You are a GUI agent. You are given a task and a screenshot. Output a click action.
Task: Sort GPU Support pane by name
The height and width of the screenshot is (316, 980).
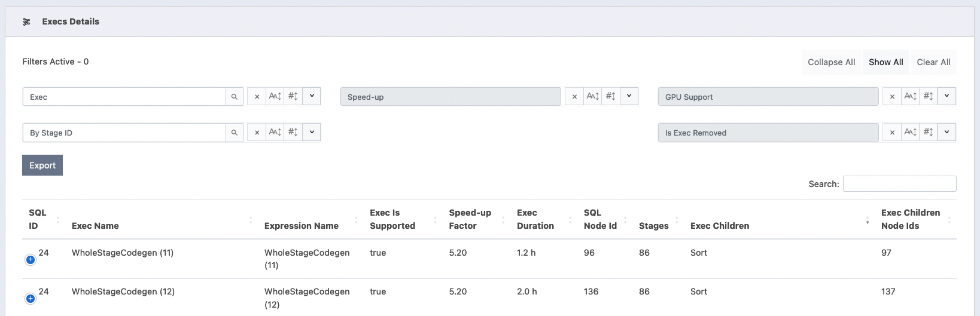click(x=911, y=96)
